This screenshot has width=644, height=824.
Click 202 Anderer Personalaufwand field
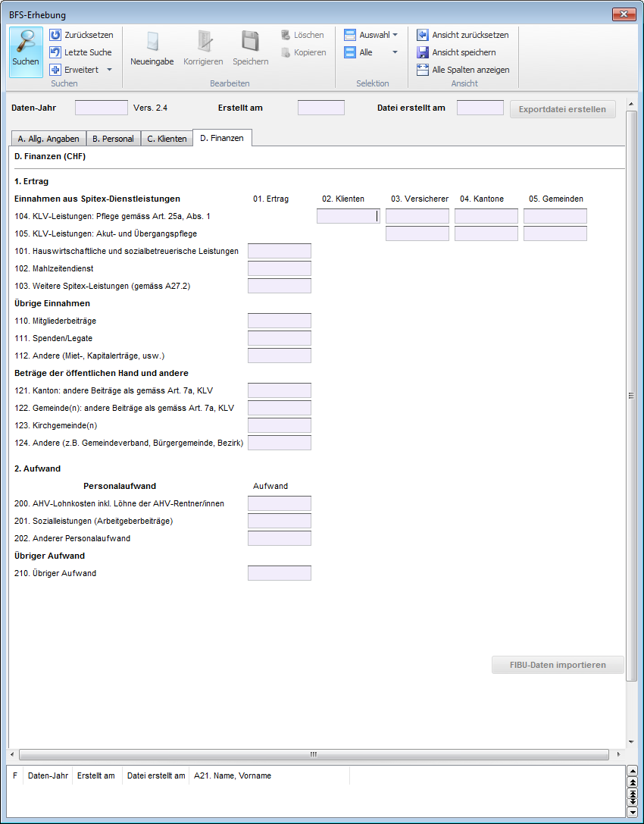click(x=280, y=538)
